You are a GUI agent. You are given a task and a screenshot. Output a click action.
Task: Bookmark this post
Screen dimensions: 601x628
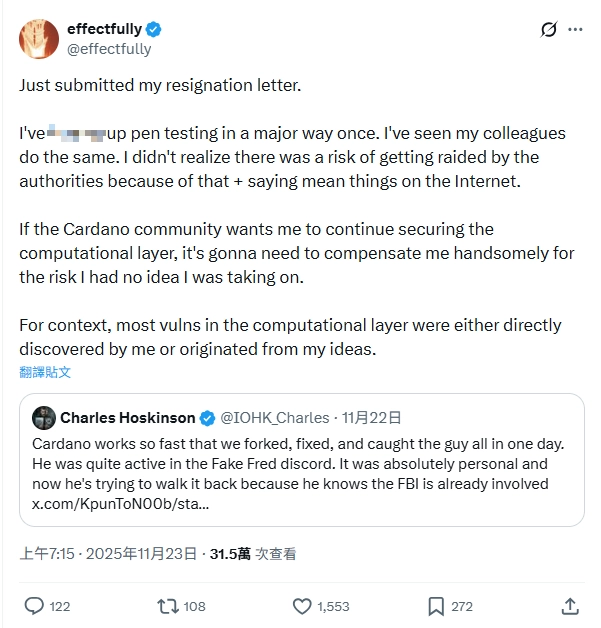436,606
